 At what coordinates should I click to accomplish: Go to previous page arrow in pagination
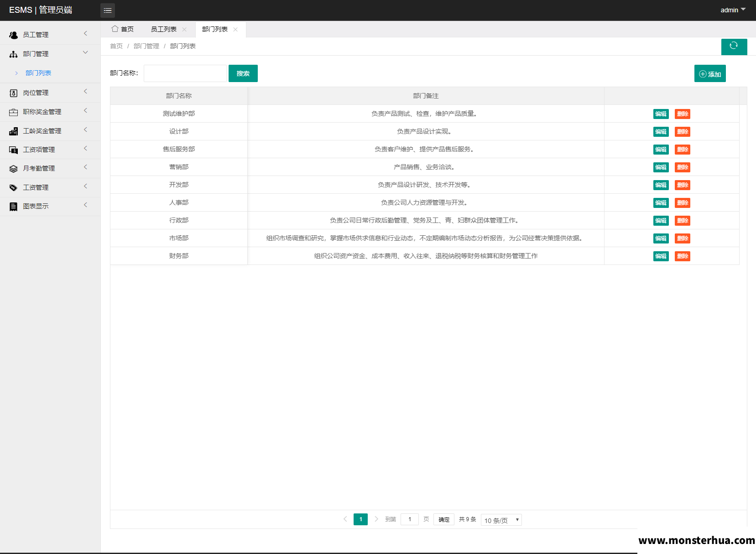click(345, 519)
